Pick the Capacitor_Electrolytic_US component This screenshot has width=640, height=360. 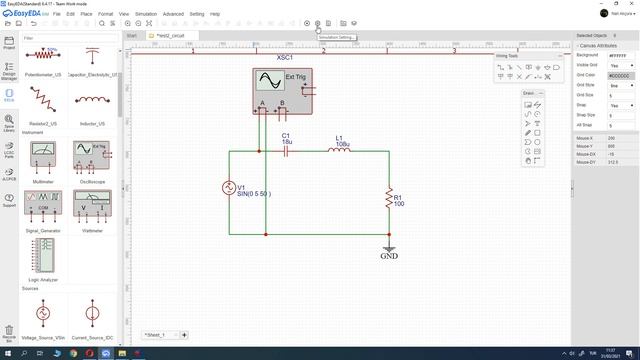click(x=93, y=62)
